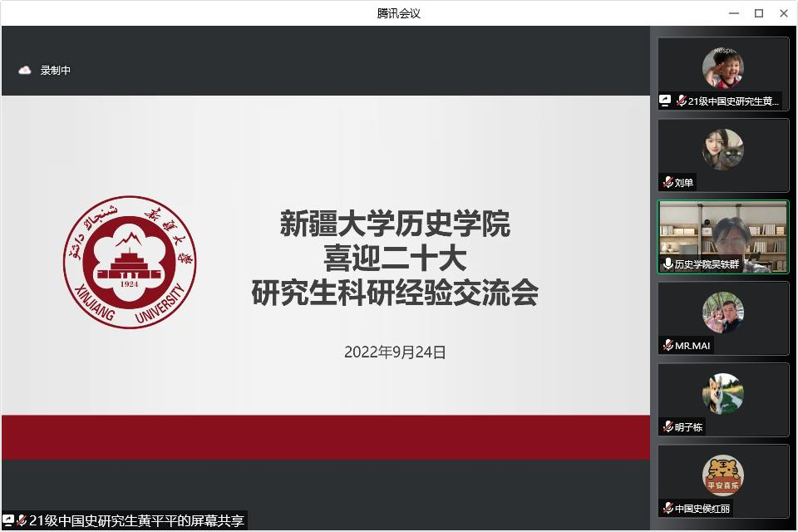Select 刘单's avatar with the cat
This screenshot has width=798, height=532.
(722, 149)
